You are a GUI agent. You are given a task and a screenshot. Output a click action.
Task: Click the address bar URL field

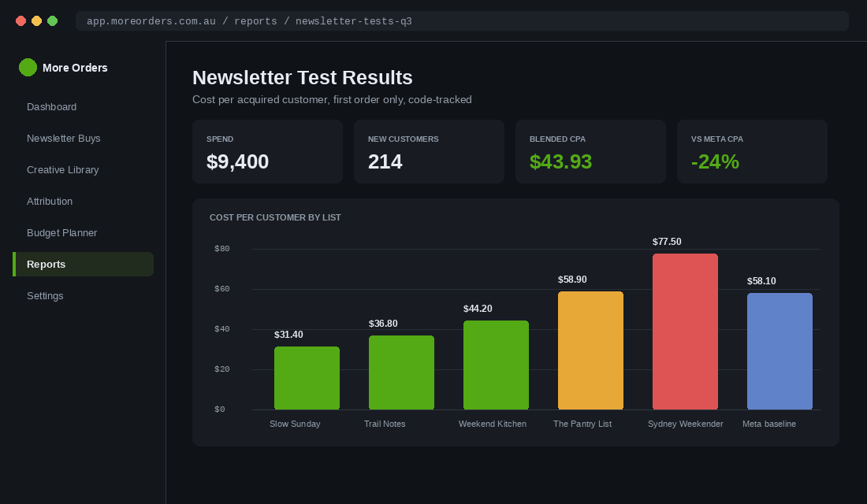point(462,21)
